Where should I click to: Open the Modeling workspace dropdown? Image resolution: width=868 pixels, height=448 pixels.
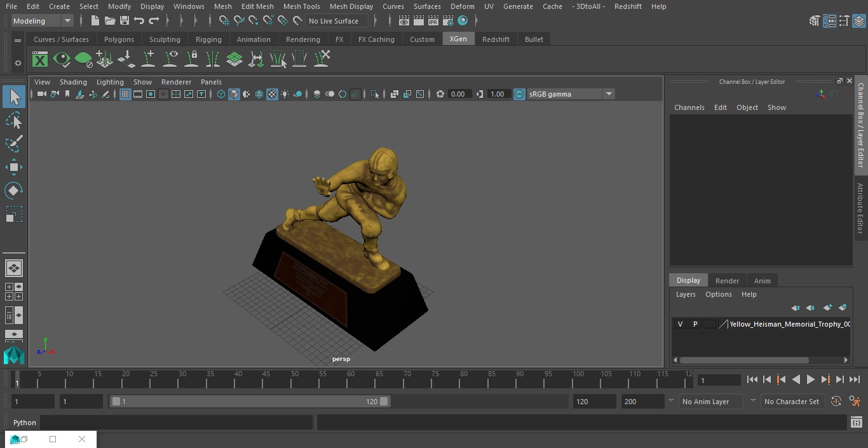tap(42, 21)
